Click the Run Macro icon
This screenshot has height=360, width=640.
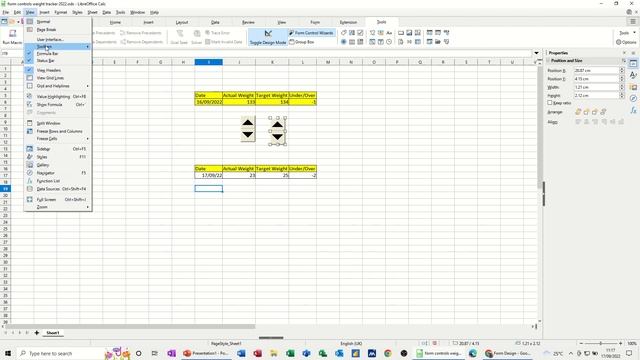point(12,37)
